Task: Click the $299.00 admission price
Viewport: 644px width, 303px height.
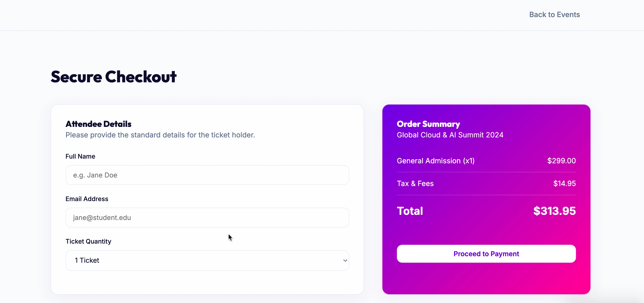Action: point(561,161)
